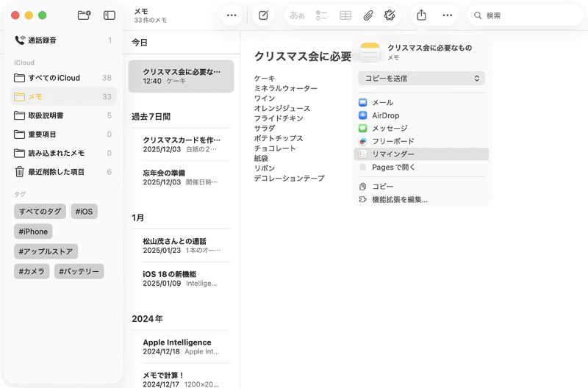
Task: Click the フライドチキン line in note
Action: pos(279,118)
